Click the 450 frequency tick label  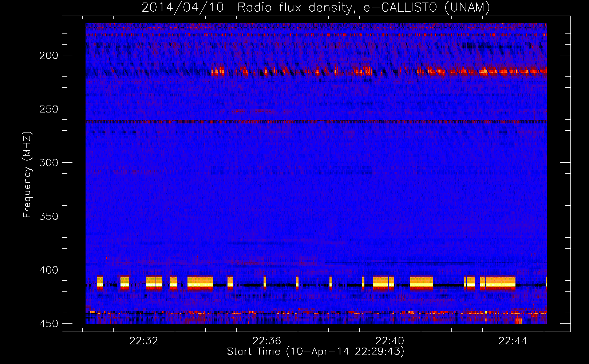pos(49,323)
